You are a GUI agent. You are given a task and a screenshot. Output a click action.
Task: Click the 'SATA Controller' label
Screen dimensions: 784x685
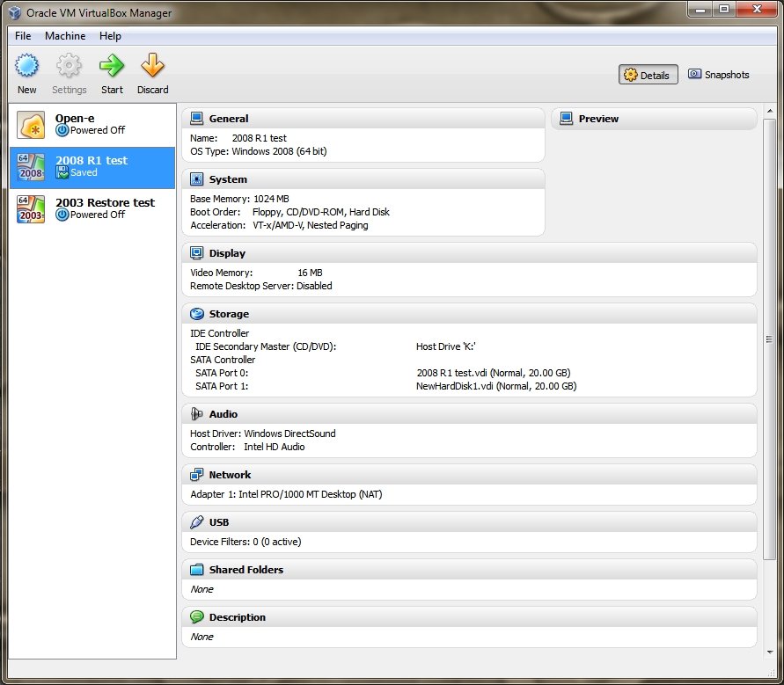point(223,360)
